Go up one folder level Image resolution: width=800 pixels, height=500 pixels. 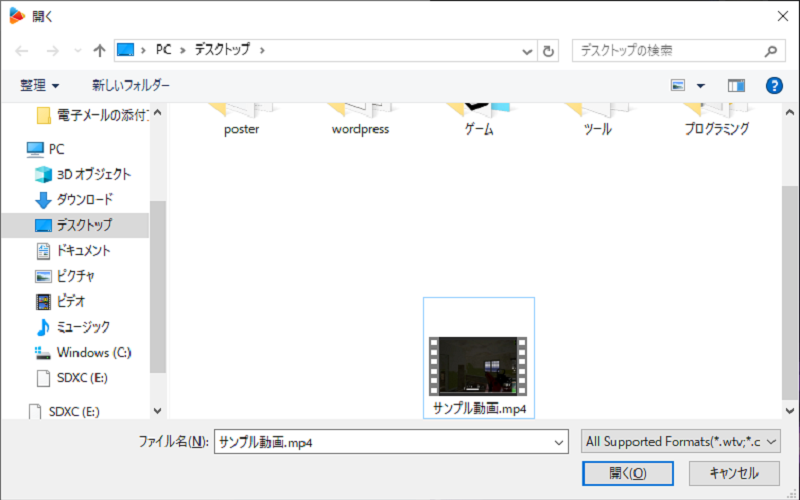(99, 51)
